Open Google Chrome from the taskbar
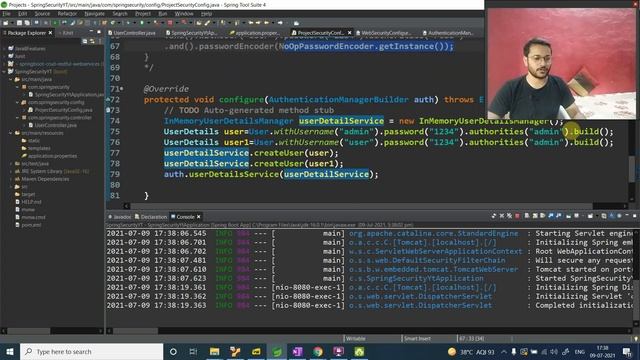The width and height of the screenshot is (640, 360). [x=318, y=351]
